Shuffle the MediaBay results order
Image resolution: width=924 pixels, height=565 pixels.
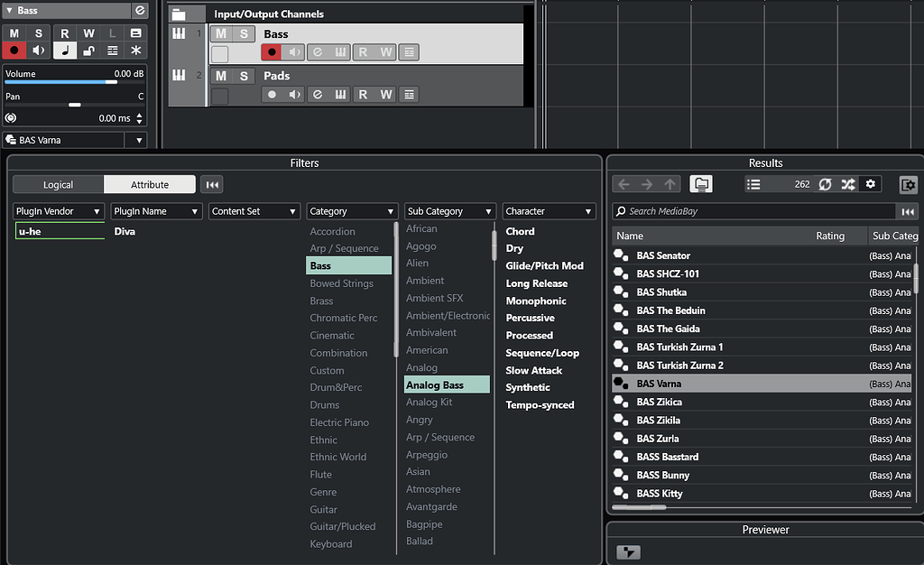pyautogui.click(x=847, y=183)
